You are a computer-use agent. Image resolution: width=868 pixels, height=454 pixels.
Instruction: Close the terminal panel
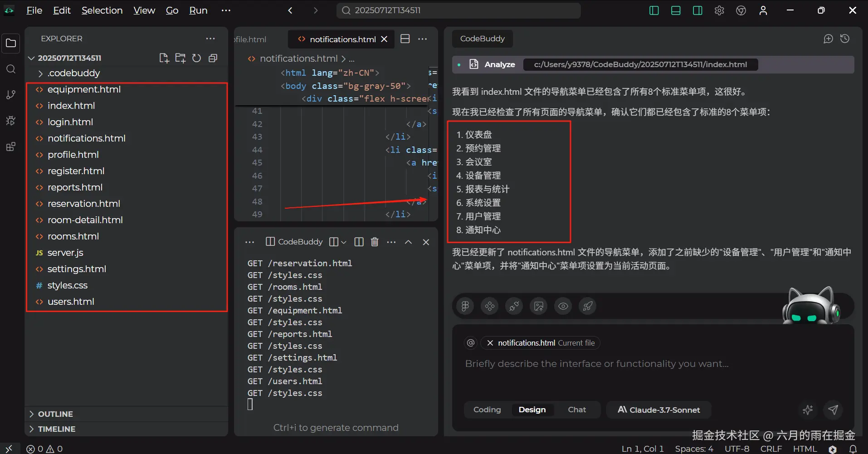pyautogui.click(x=426, y=242)
